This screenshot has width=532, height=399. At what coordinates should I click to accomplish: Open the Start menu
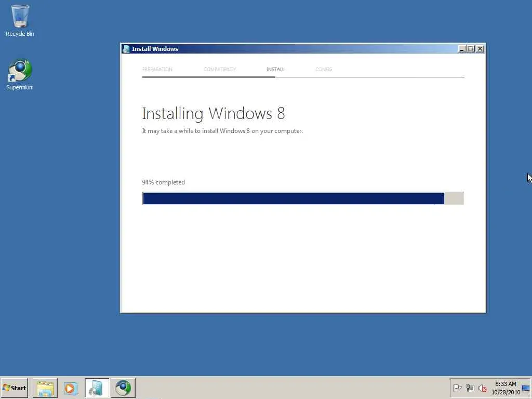(14, 388)
